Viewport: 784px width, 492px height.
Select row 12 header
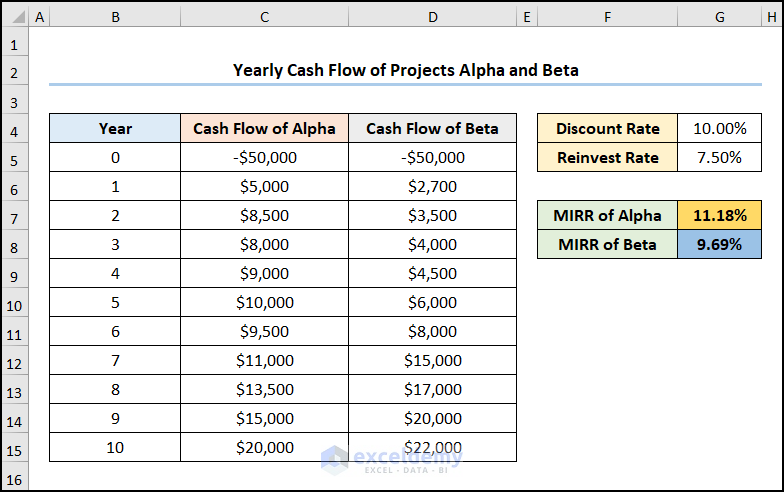tap(15, 361)
